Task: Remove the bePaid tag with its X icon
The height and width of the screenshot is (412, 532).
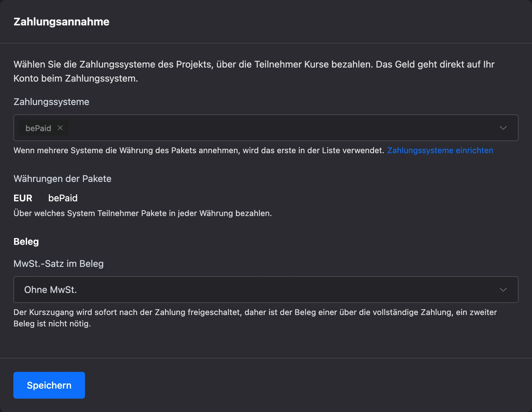Action: click(60, 128)
